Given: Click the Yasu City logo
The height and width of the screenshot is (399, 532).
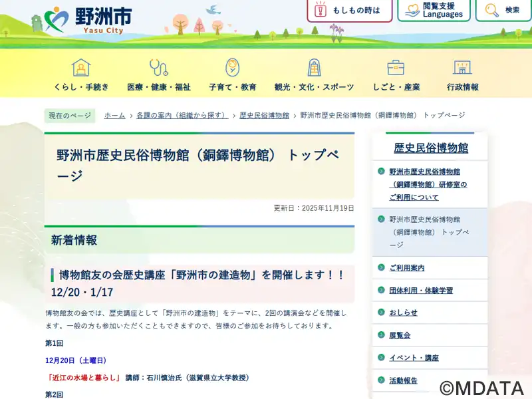Looking at the screenshot, I should [88, 20].
